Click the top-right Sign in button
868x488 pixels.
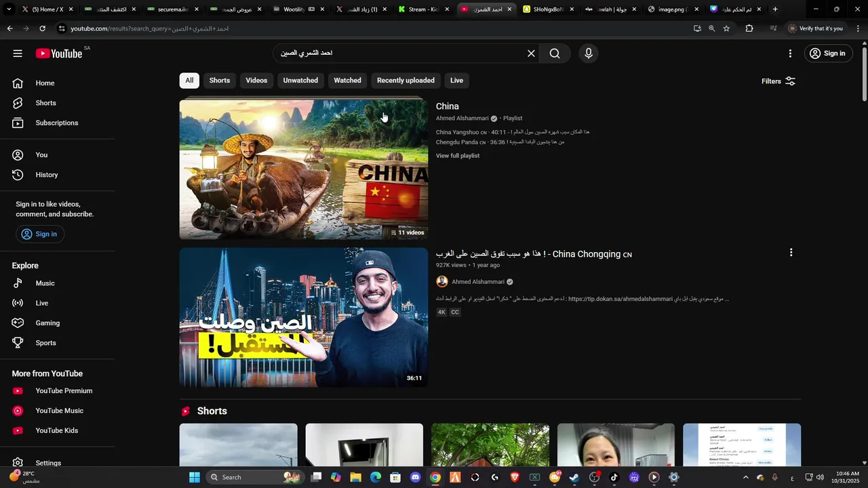coord(828,54)
